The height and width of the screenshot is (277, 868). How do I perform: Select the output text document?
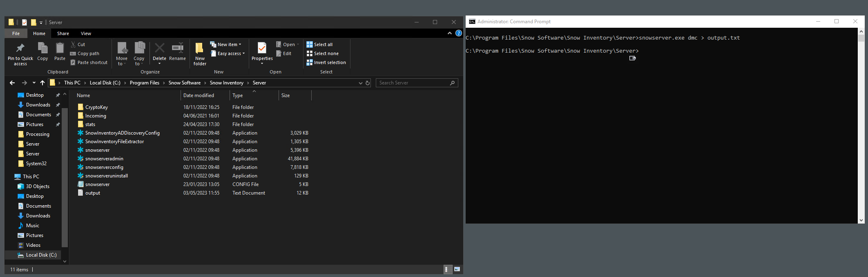(x=93, y=193)
